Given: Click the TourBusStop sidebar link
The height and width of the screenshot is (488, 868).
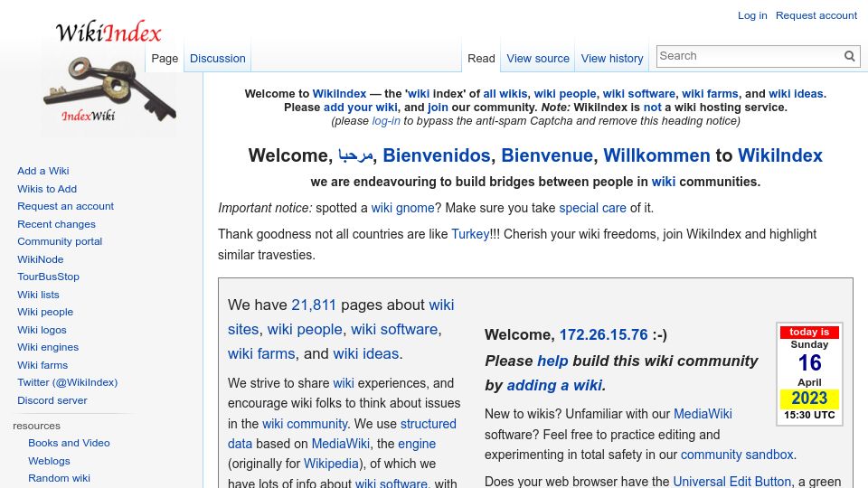Looking at the screenshot, I should click(48, 277).
